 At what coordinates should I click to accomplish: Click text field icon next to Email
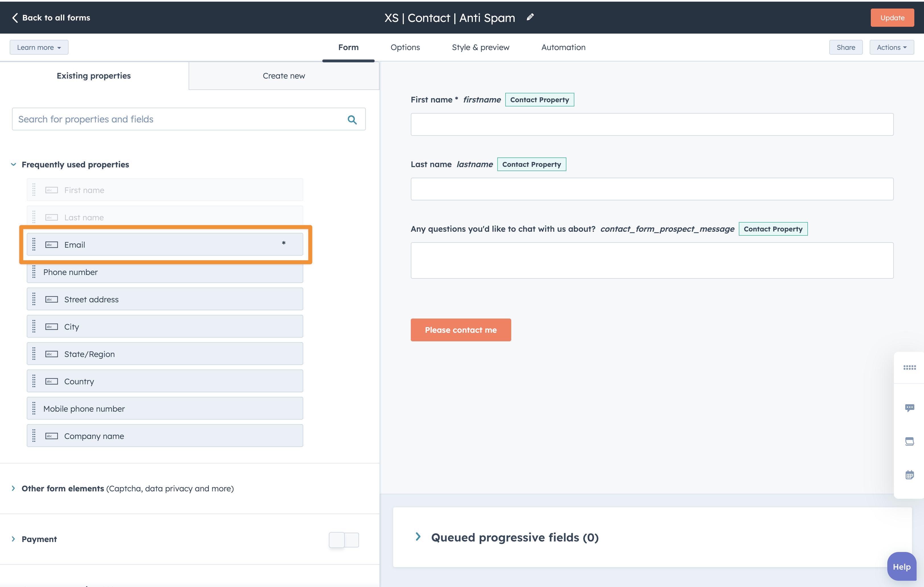point(51,245)
